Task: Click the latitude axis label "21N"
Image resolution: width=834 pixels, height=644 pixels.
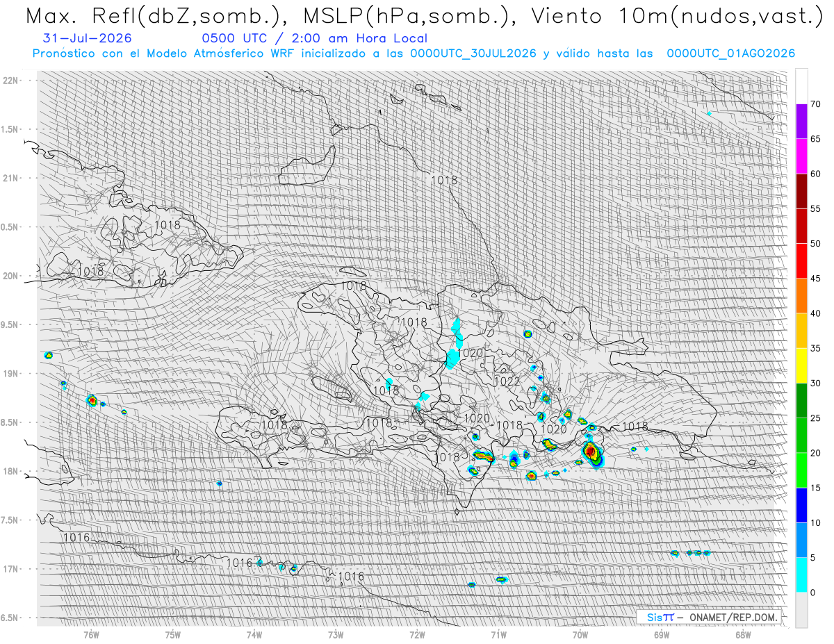Action: coord(12,178)
